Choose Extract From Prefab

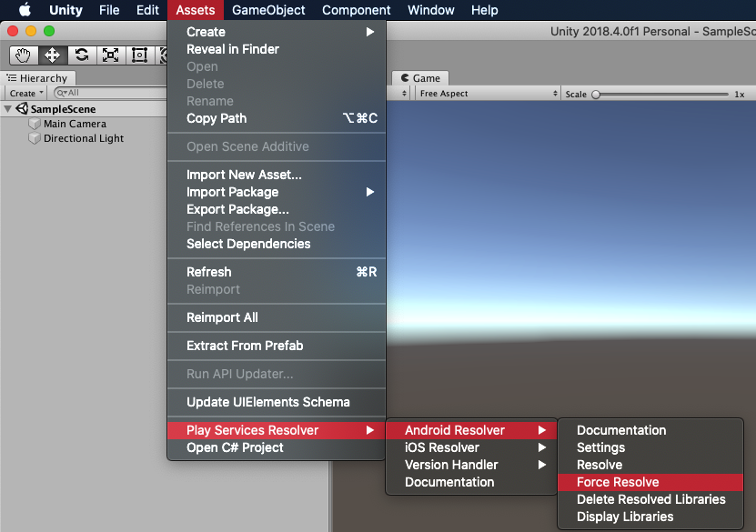pos(277,346)
